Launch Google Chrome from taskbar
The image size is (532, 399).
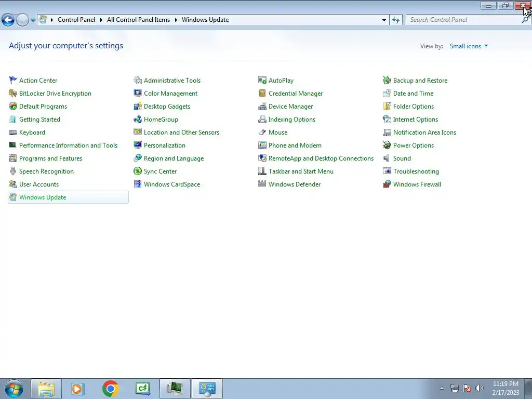pos(110,389)
